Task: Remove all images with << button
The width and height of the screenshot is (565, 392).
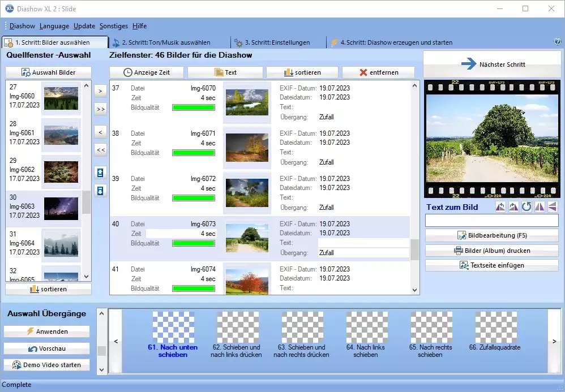Action: pos(100,150)
